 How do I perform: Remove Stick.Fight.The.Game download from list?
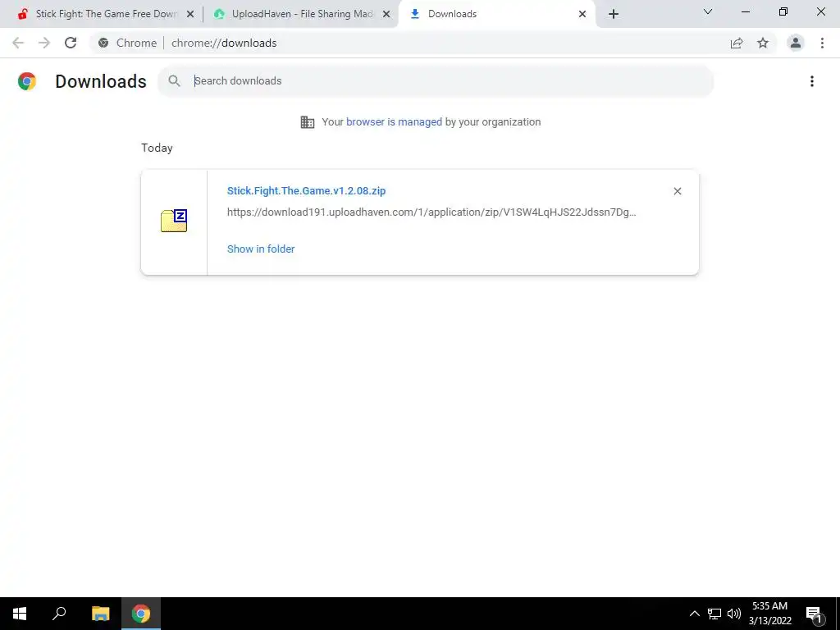click(677, 191)
